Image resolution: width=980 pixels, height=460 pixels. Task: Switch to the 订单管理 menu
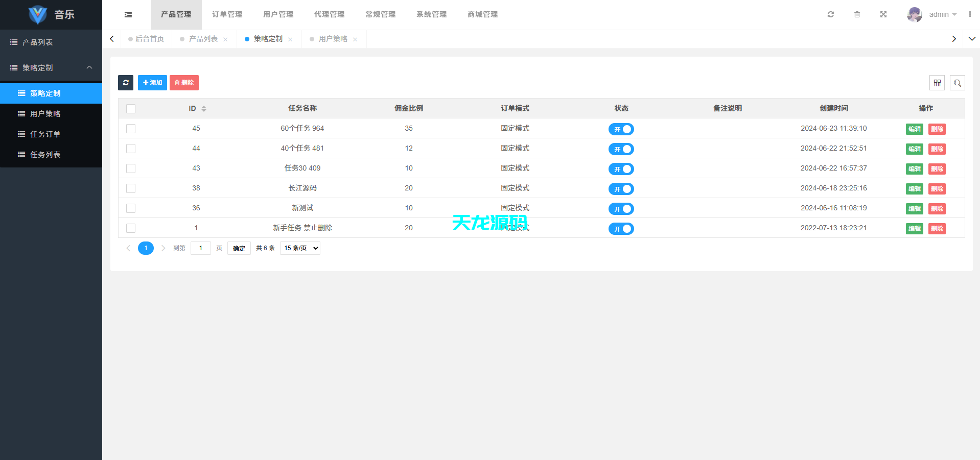tap(227, 14)
